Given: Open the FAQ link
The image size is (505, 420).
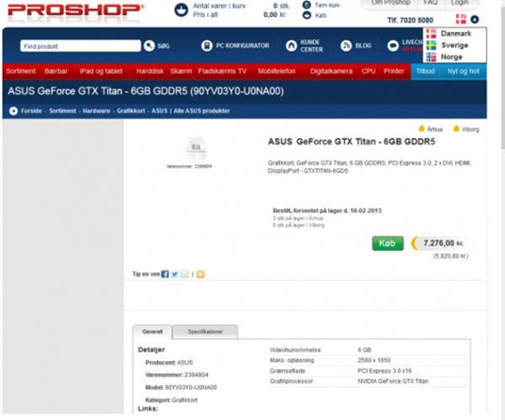Looking at the screenshot, I should tap(431, 3).
